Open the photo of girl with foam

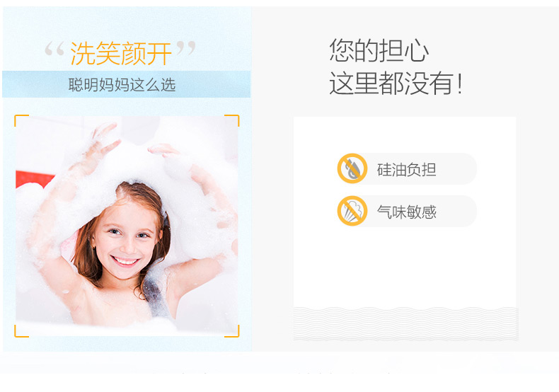127,226
